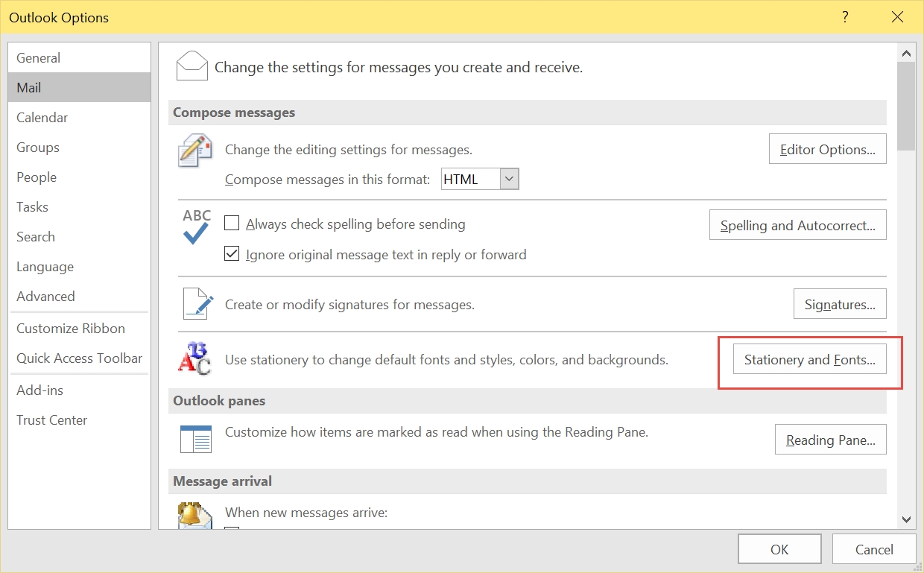This screenshot has width=924, height=573.
Task: Open Quick Access Toolbar settings
Action: pyautogui.click(x=79, y=358)
